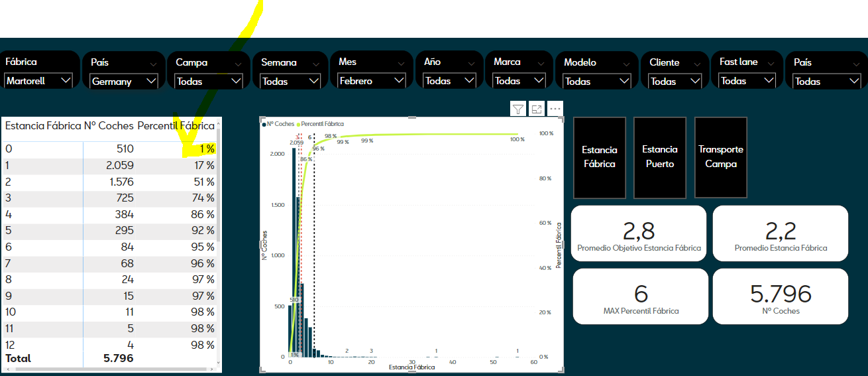Viewport: 868px width, 376px height.
Task: Open the Marca slicer dropdown
Action: pos(519,81)
